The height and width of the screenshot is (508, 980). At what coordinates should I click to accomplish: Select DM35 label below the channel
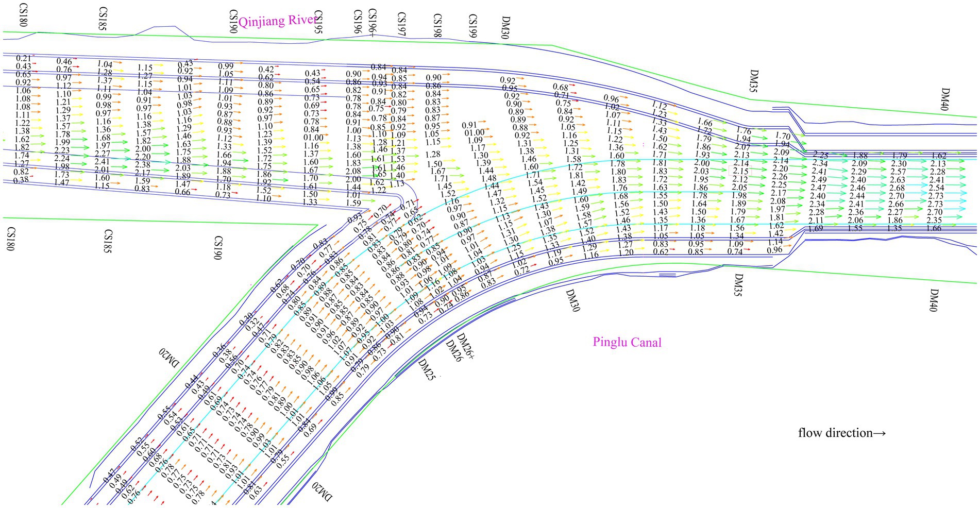click(x=738, y=285)
